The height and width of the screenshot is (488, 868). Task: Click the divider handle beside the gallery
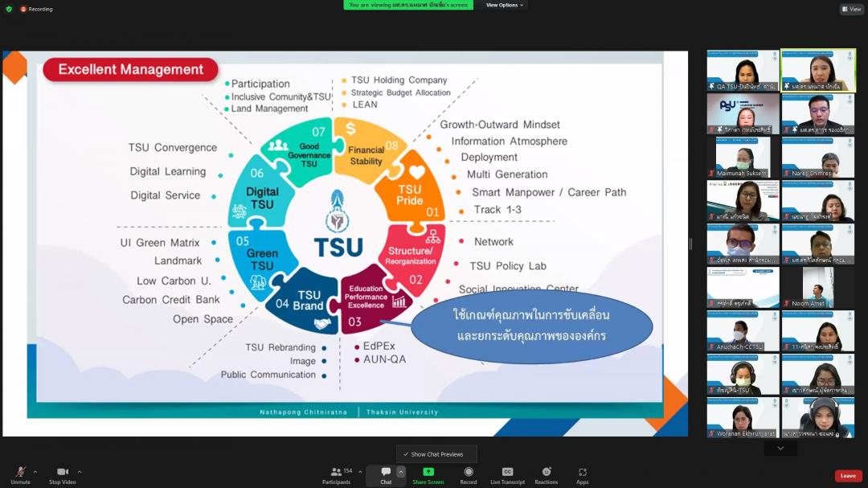pos(690,244)
